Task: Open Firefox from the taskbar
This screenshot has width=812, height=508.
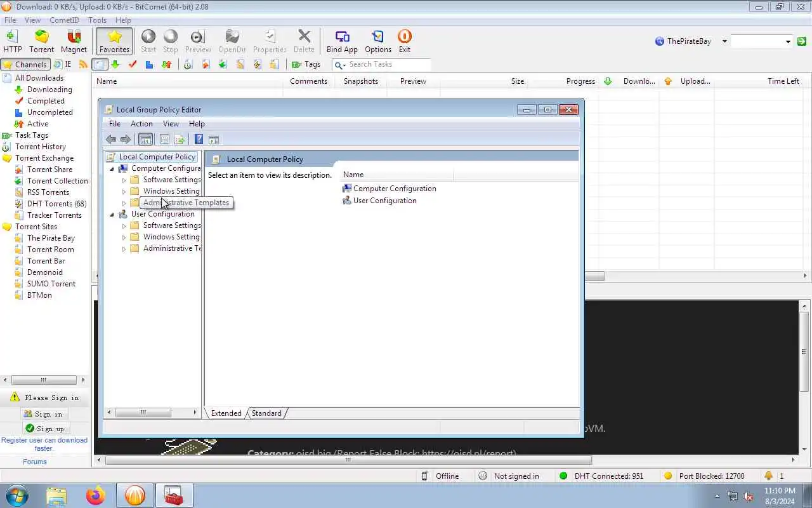Action: [x=96, y=495]
